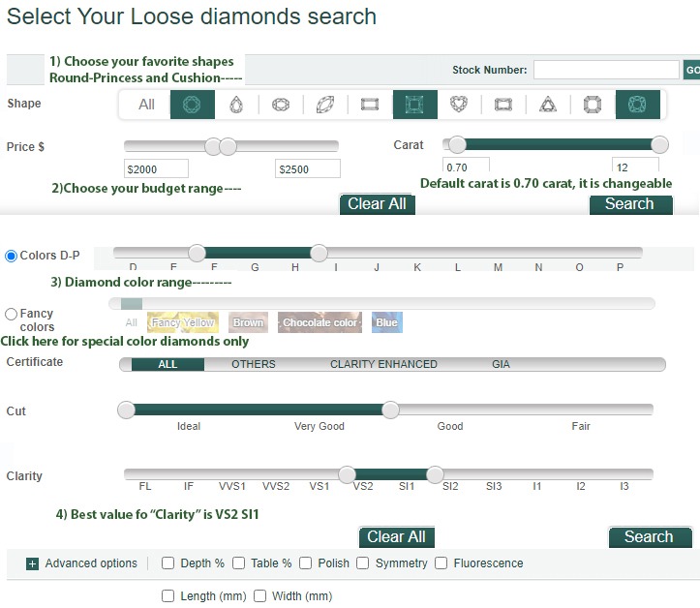The height and width of the screenshot is (608, 700).
Task: Click the GO button beside Stock Number
Action: click(691, 70)
